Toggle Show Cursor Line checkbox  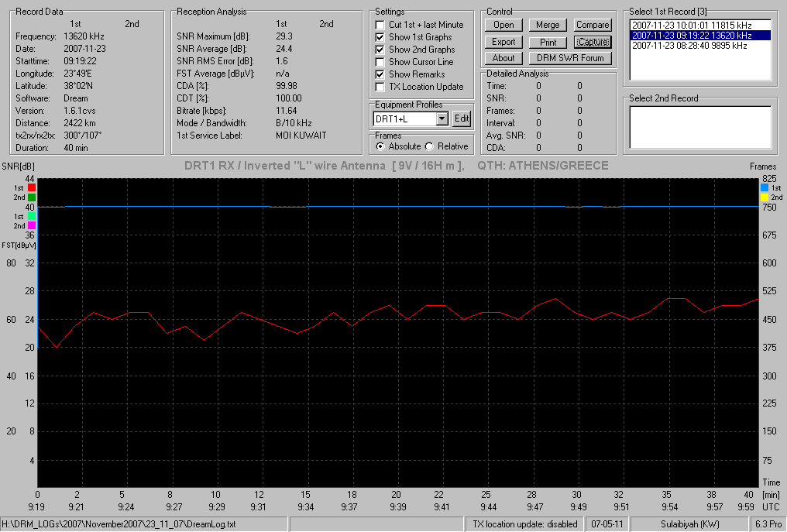380,62
